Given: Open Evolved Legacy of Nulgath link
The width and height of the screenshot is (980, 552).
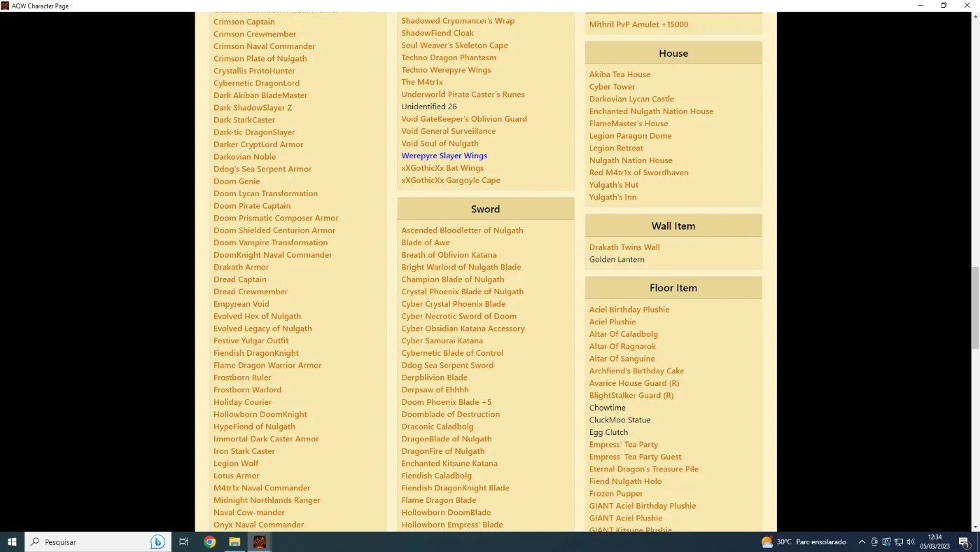Looking at the screenshot, I should pyautogui.click(x=262, y=329).
